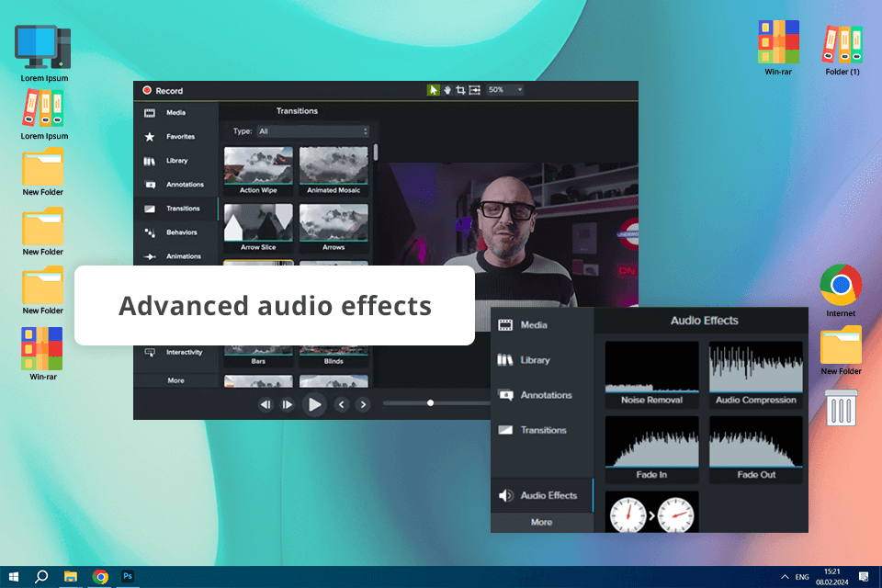This screenshot has width=882, height=588.
Task: Open Annotations in Audio Effects panel sidebar
Action: tap(542, 395)
